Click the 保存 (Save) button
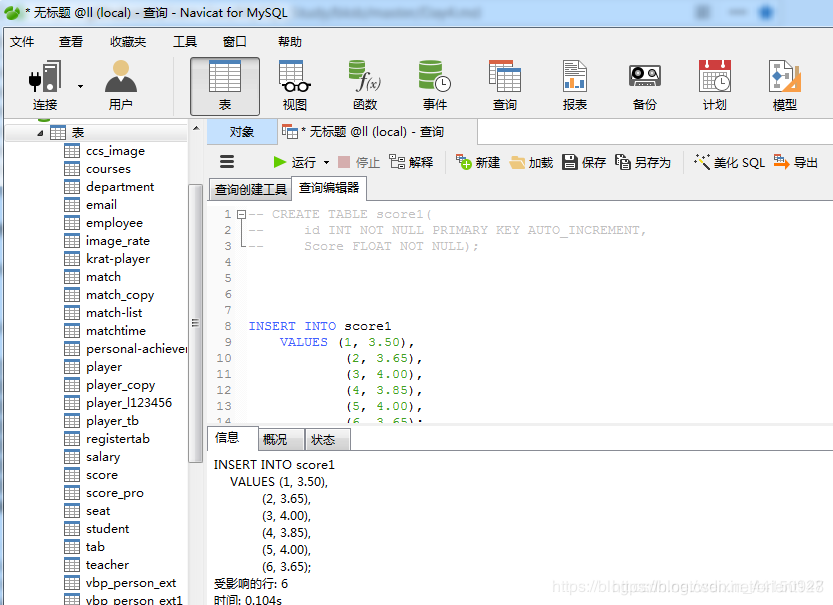The image size is (833, 605). click(584, 162)
